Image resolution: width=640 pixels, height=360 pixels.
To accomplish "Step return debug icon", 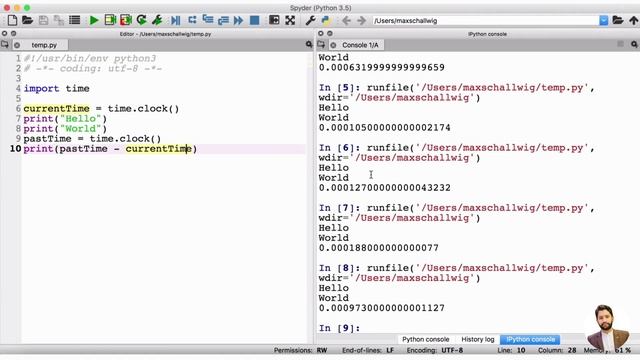I will coord(223,20).
